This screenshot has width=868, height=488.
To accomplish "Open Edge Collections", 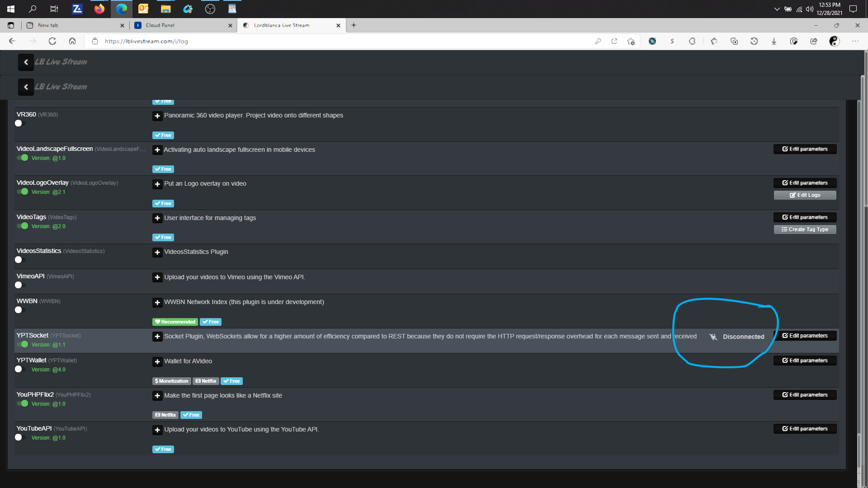I will pos(734,41).
